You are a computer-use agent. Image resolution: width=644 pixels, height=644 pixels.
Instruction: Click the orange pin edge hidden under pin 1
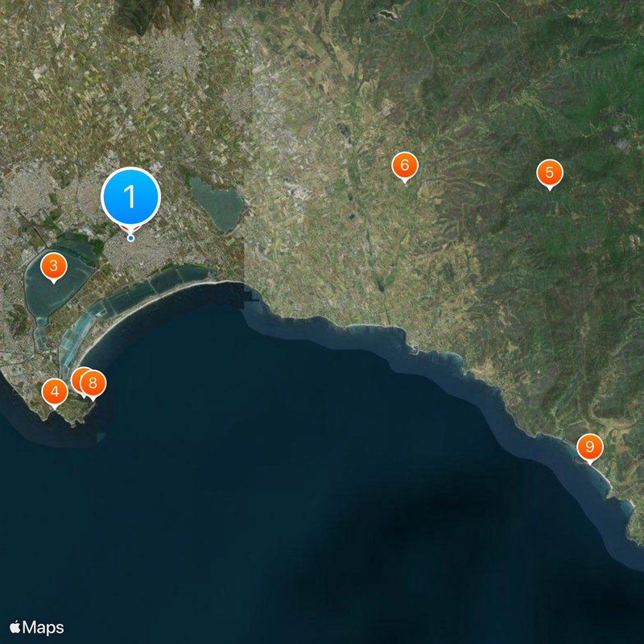[x=130, y=228]
